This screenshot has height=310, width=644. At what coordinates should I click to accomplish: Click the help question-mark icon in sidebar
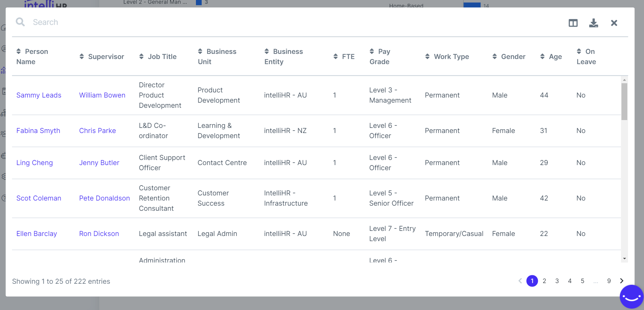coord(4,198)
